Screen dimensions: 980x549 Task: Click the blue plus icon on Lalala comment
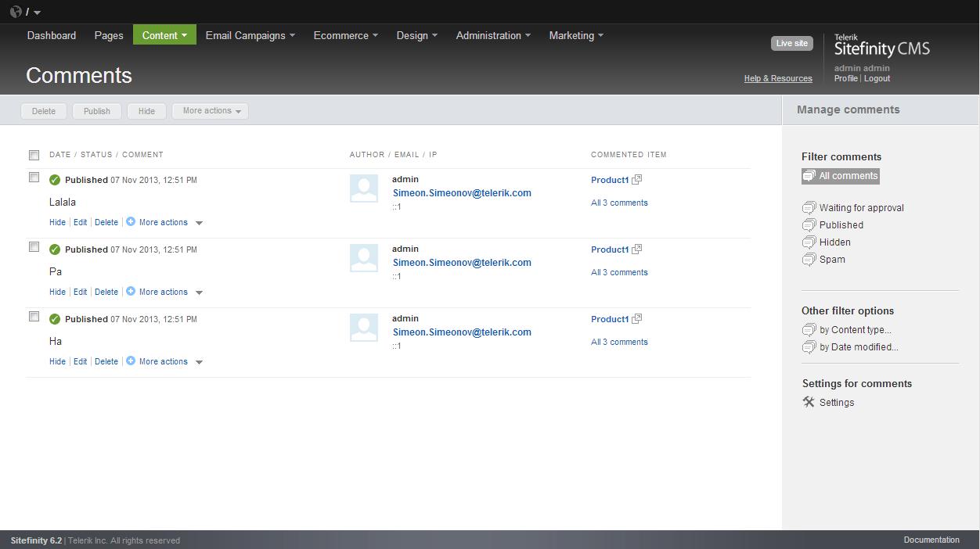pos(131,222)
